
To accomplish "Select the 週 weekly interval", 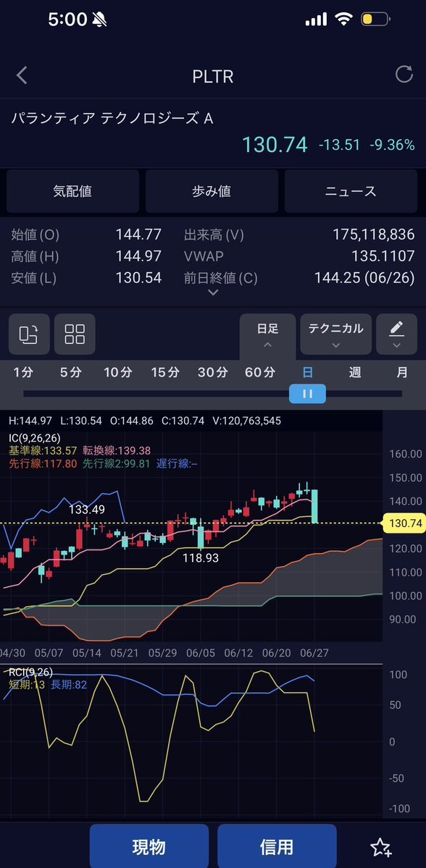I will click(355, 373).
